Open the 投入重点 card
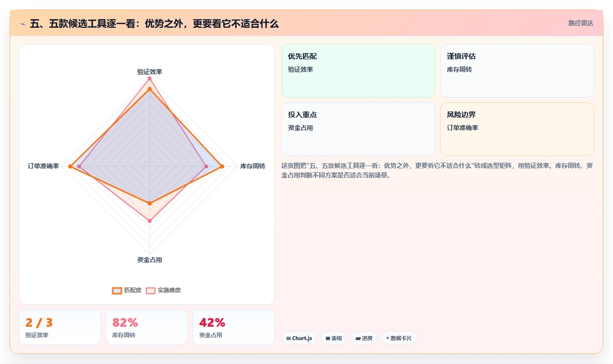The image size is (613, 364). [358, 129]
